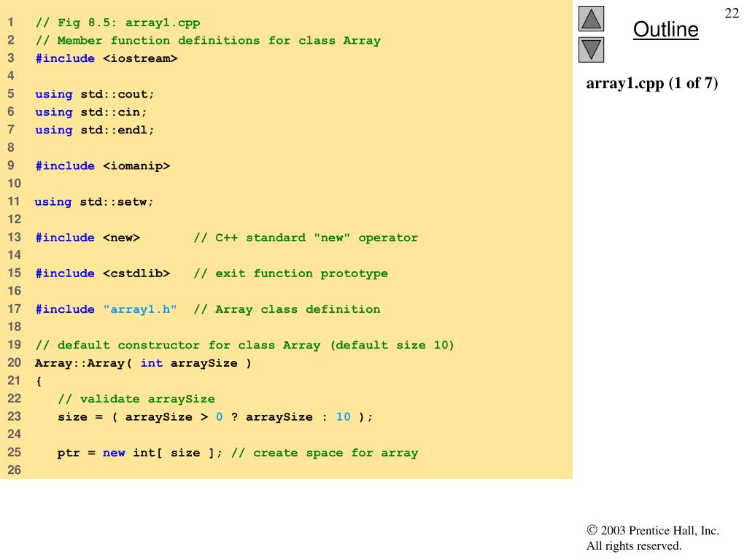Select the '#include <cstdlib>' directive
The width and height of the screenshot is (747, 560).
[x=102, y=273]
